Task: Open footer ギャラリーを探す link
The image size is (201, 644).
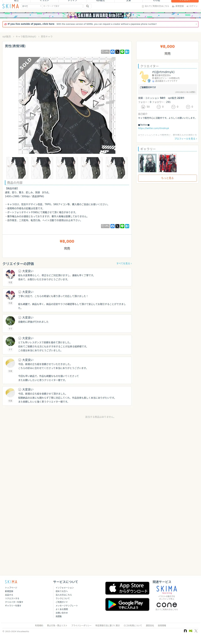Action: click(x=13, y=606)
